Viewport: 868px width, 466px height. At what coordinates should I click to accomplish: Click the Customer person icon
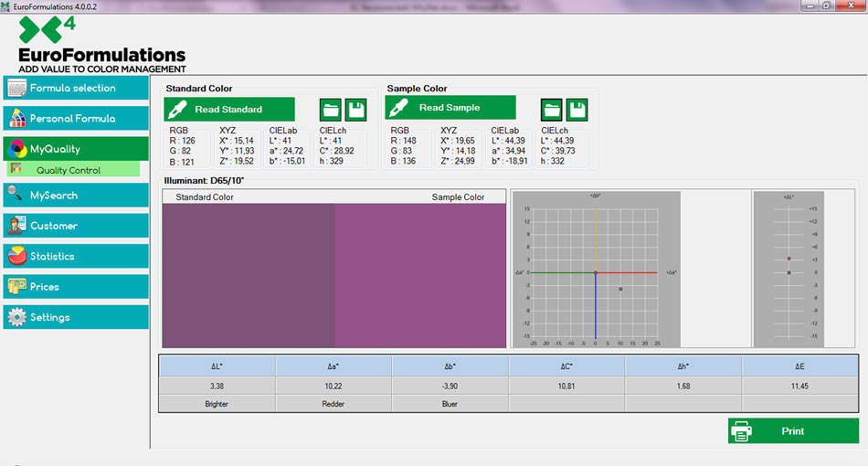(x=16, y=226)
